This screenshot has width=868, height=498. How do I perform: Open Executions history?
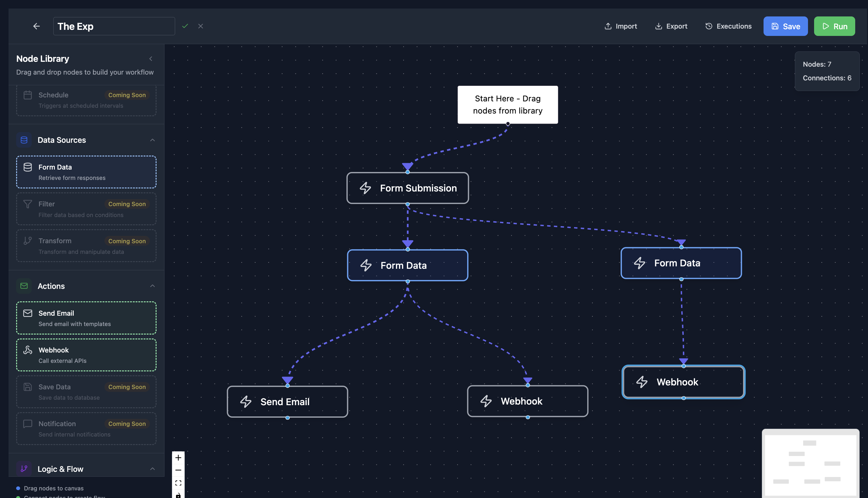coord(729,26)
